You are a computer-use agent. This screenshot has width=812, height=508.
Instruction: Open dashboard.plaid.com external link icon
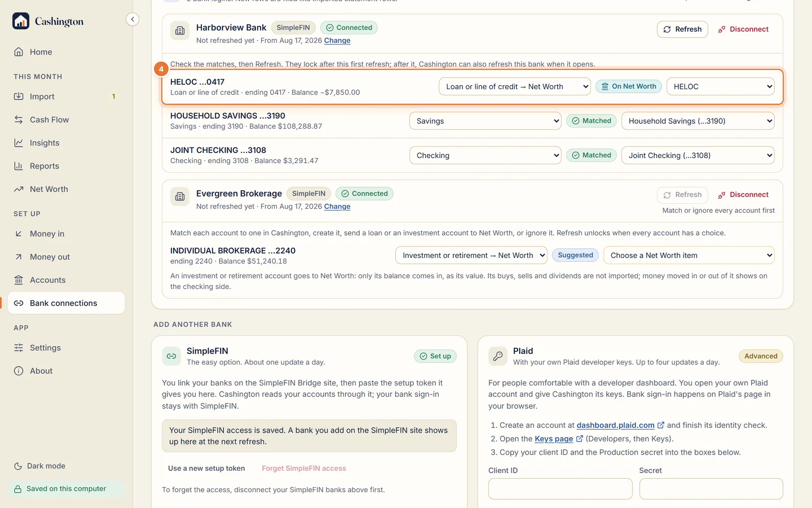pos(661,425)
